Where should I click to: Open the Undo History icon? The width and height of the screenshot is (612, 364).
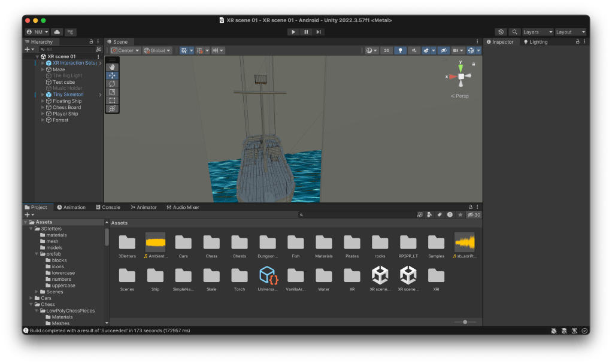(501, 32)
